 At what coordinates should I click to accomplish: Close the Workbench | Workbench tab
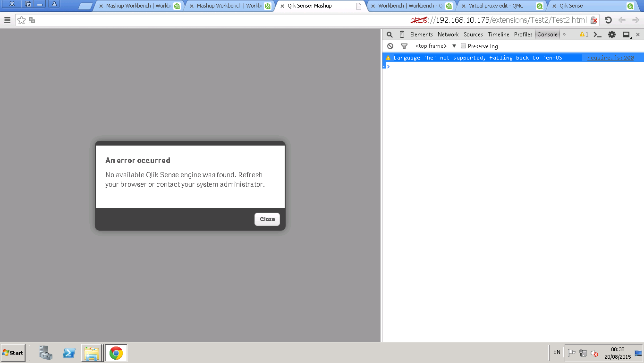click(373, 6)
